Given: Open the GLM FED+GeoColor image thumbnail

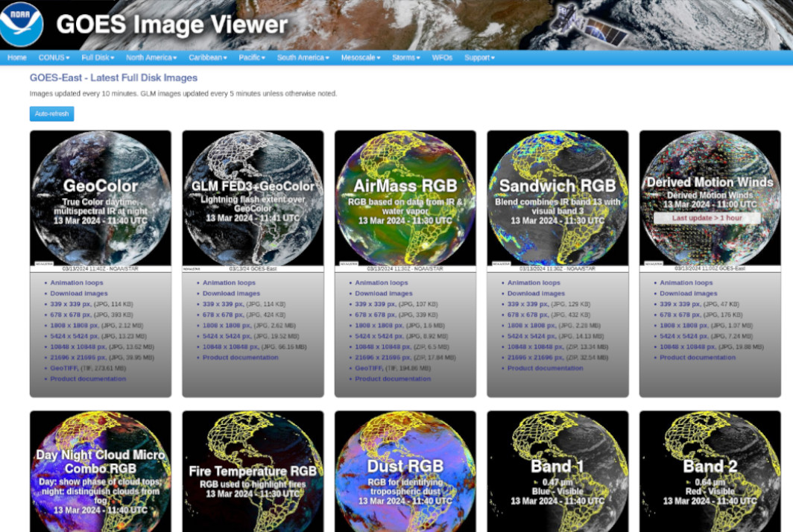Looking at the screenshot, I should (x=253, y=200).
